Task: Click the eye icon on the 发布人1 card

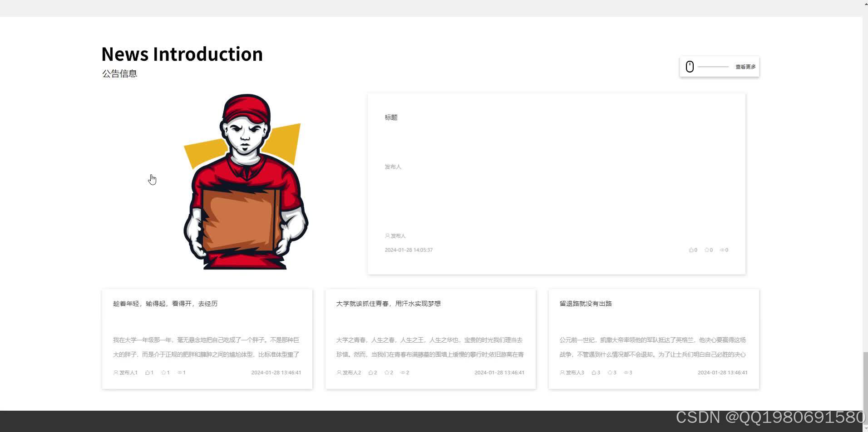Action: [180, 373]
